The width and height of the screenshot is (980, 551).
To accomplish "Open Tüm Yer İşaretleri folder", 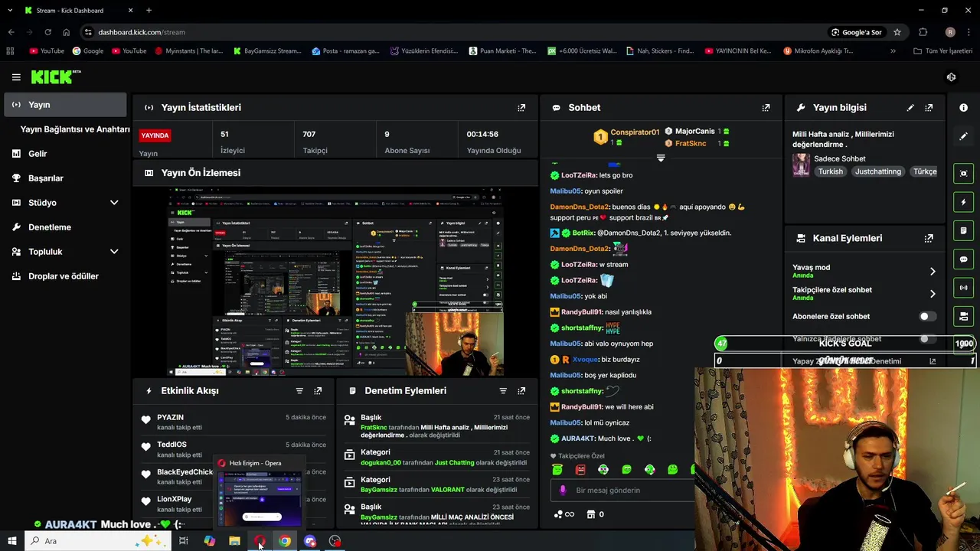I will point(942,51).
